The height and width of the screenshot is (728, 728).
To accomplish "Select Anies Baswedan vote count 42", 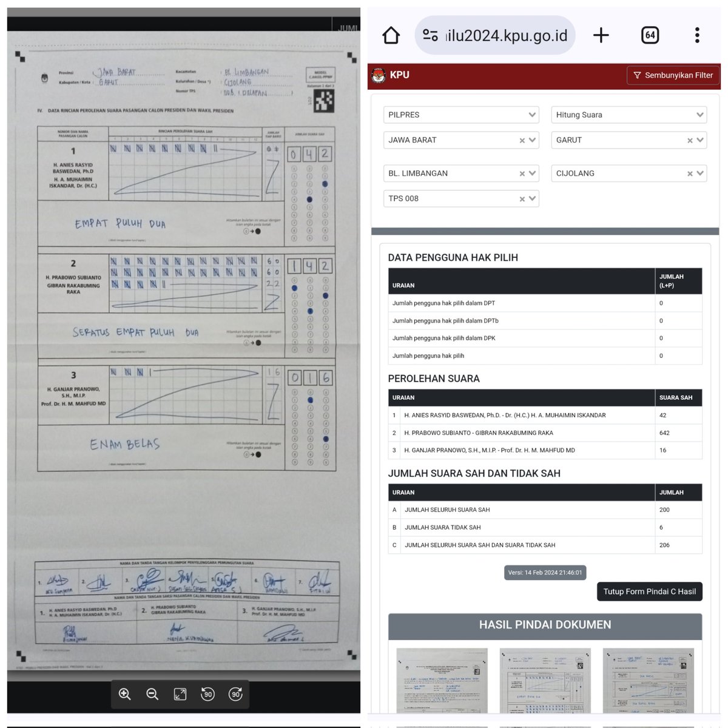I will point(662,416).
